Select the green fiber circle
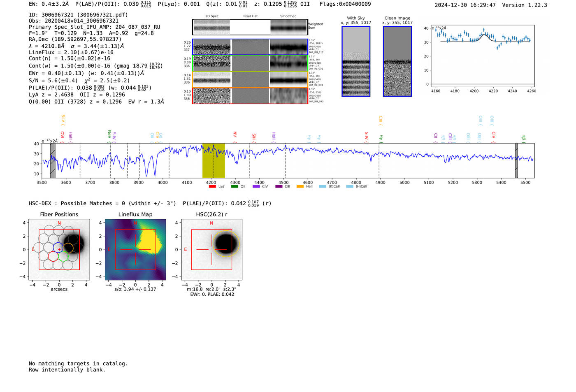The width and height of the screenshot is (576, 392). pos(63,256)
